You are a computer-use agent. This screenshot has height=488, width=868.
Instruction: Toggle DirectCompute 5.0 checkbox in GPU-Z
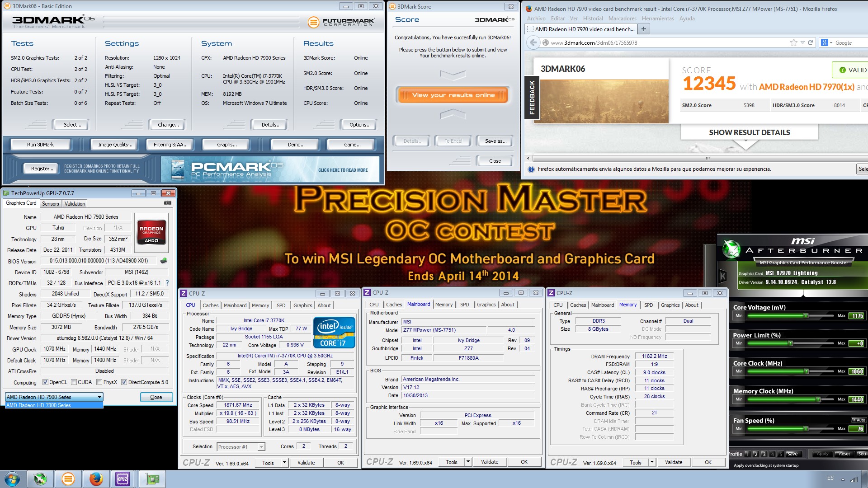(124, 382)
